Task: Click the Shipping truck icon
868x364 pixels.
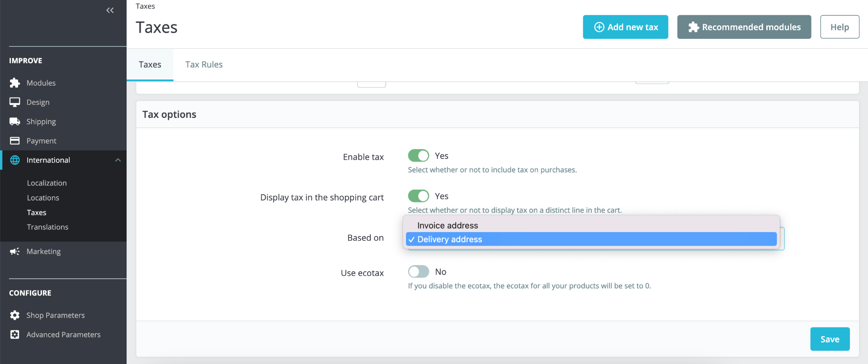Action: pyautogui.click(x=15, y=121)
